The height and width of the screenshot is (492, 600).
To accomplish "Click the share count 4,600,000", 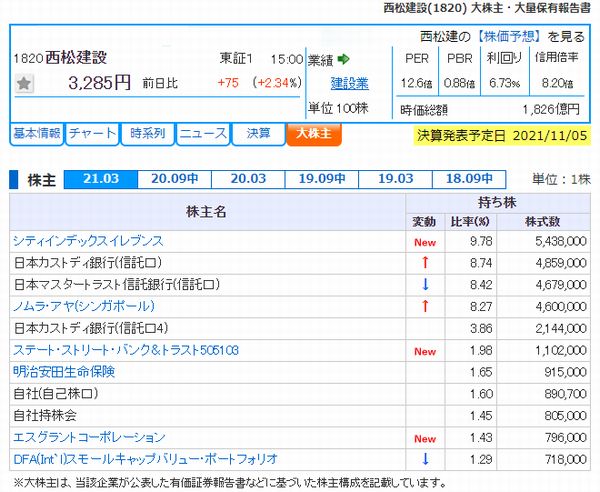I will (x=561, y=306).
